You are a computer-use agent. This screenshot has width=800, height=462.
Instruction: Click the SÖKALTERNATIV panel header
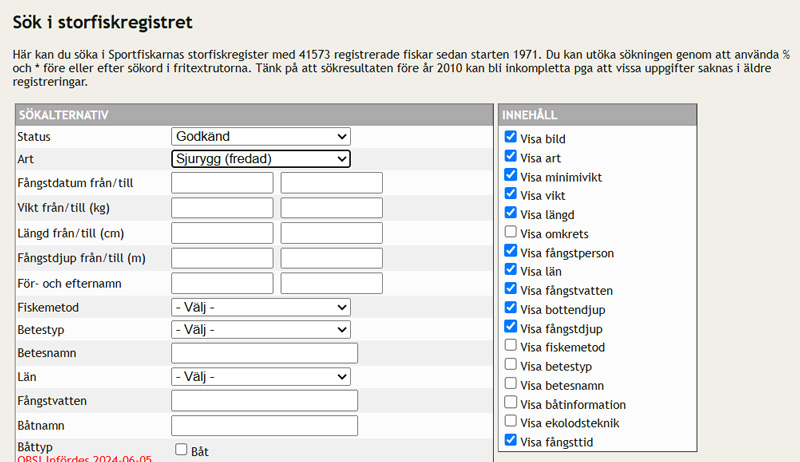[254, 115]
